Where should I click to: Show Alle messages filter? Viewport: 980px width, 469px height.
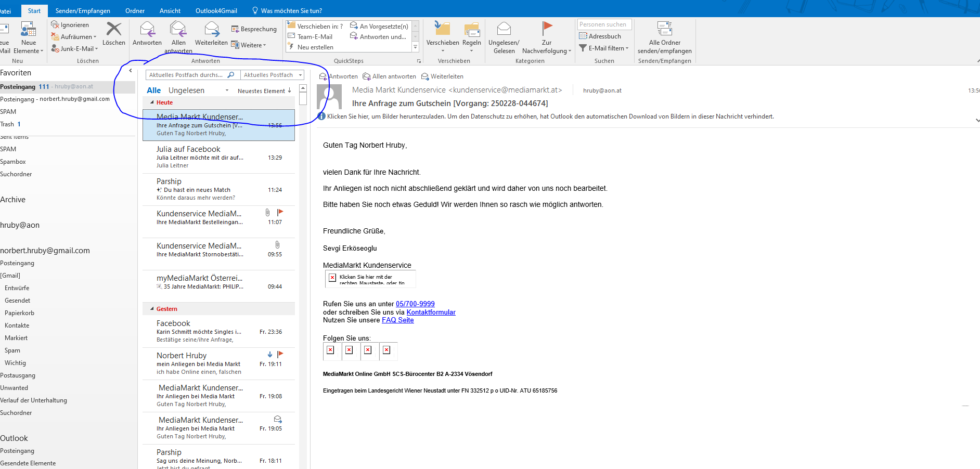tap(153, 90)
